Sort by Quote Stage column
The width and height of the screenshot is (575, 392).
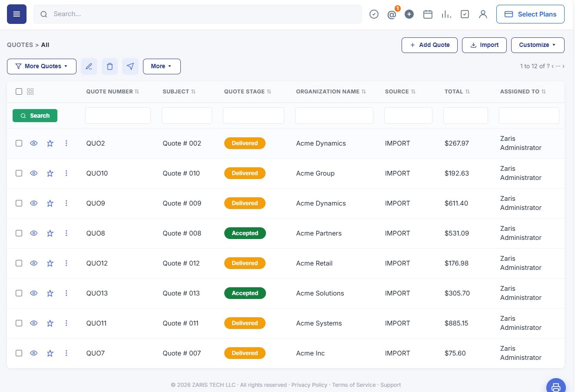click(248, 92)
